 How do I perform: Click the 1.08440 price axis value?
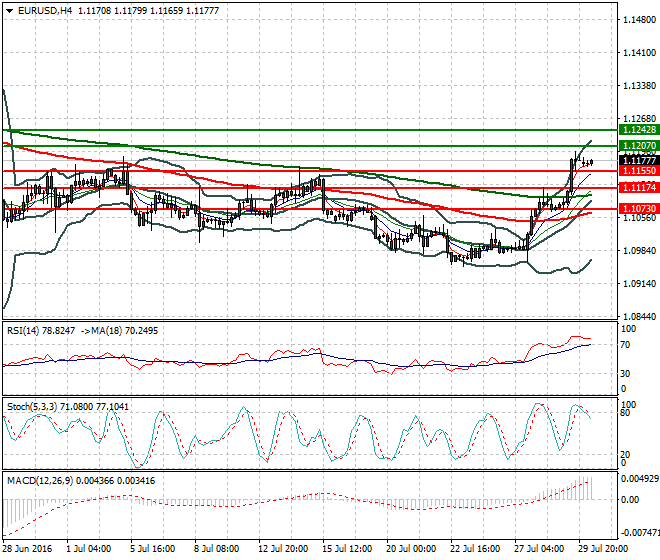pyautogui.click(x=639, y=317)
